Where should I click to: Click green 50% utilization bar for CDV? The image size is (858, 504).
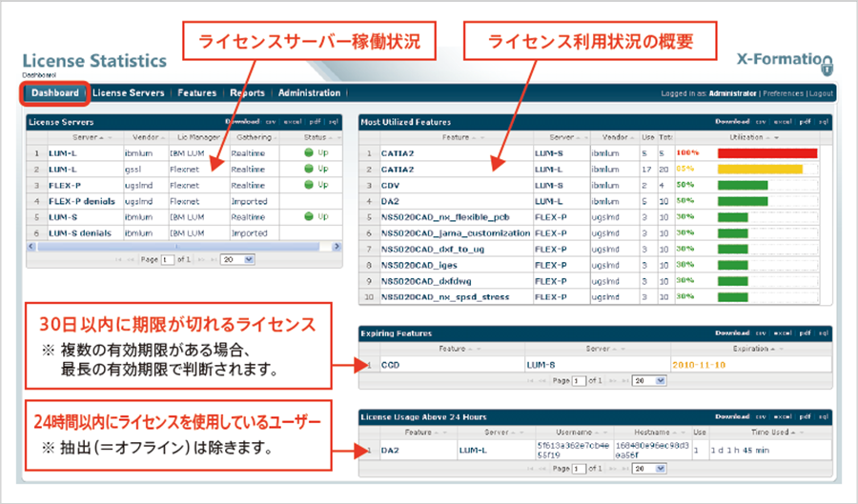click(x=743, y=185)
